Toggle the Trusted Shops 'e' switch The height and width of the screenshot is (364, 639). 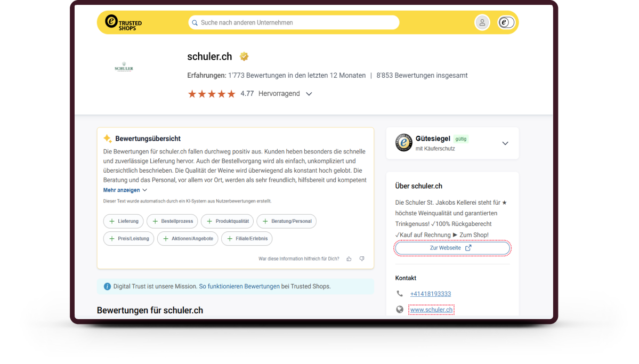coord(506,22)
